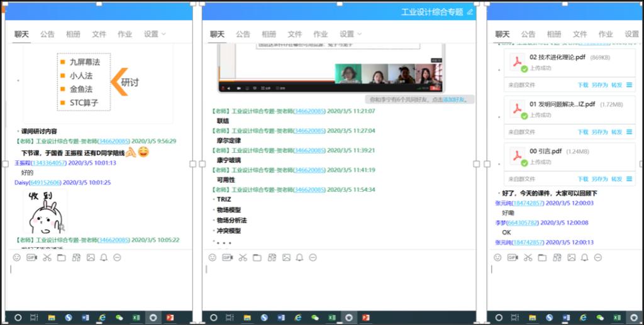Click pencil edit icon beside group title
The height and width of the screenshot is (325, 644).
click(x=469, y=12)
